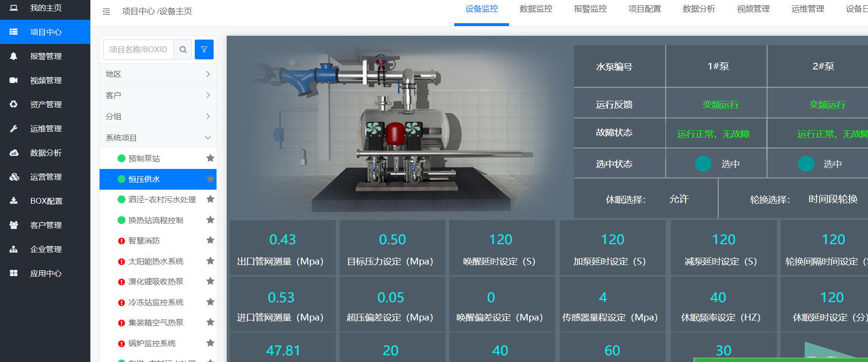Toggle 1#泵 选中 status indicator

tap(703, 164)
